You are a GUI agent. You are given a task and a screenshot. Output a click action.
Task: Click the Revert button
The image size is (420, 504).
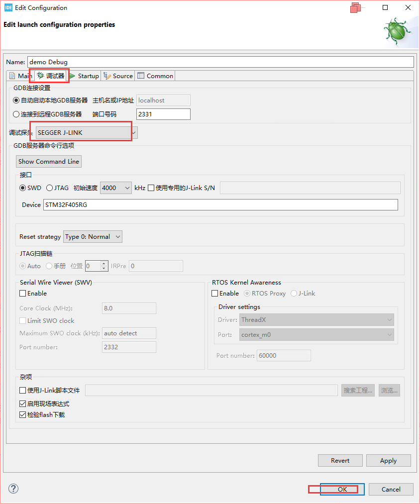tap(340, 460)
